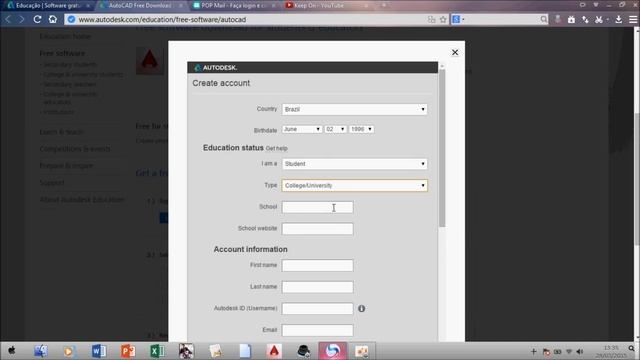Click the search magnifier in taskbar corner

(x=631, y=348)
